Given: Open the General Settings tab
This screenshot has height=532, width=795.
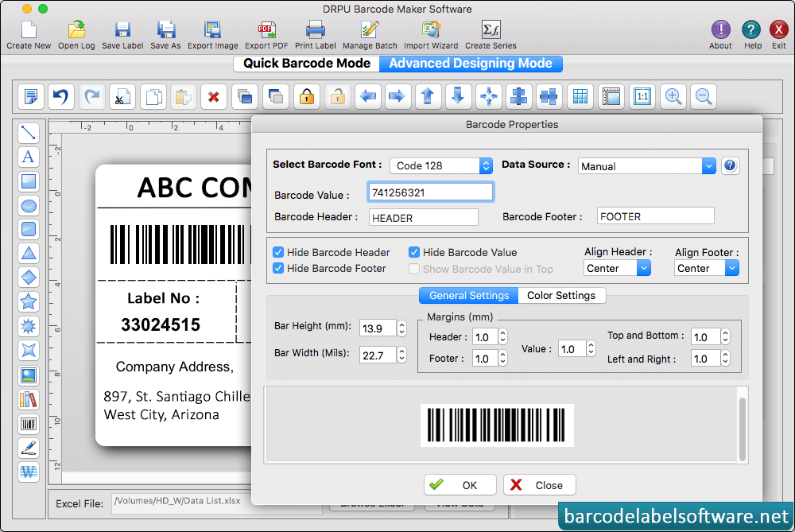Looking at the screenshot, I should point(468,295).
